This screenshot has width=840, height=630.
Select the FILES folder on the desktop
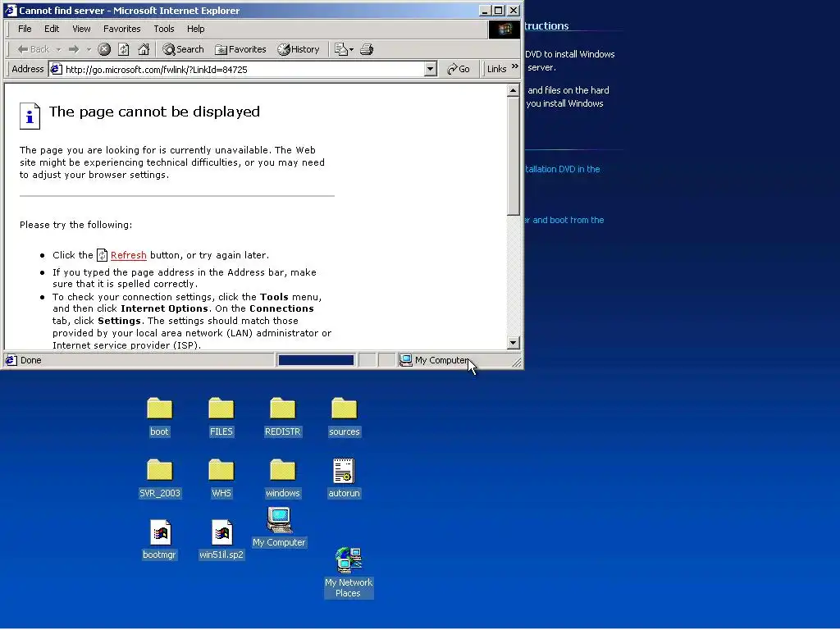(x=221, y=418)
